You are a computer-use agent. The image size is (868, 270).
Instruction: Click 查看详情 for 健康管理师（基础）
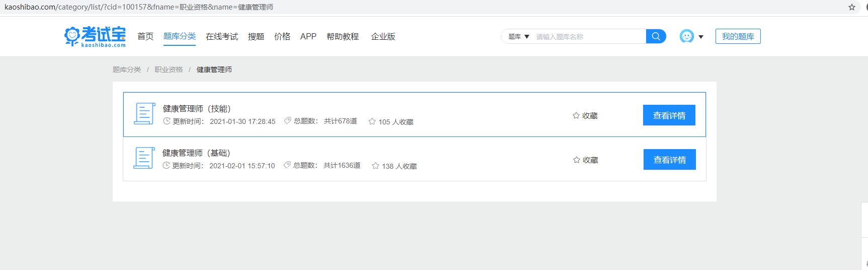point(670,160)
